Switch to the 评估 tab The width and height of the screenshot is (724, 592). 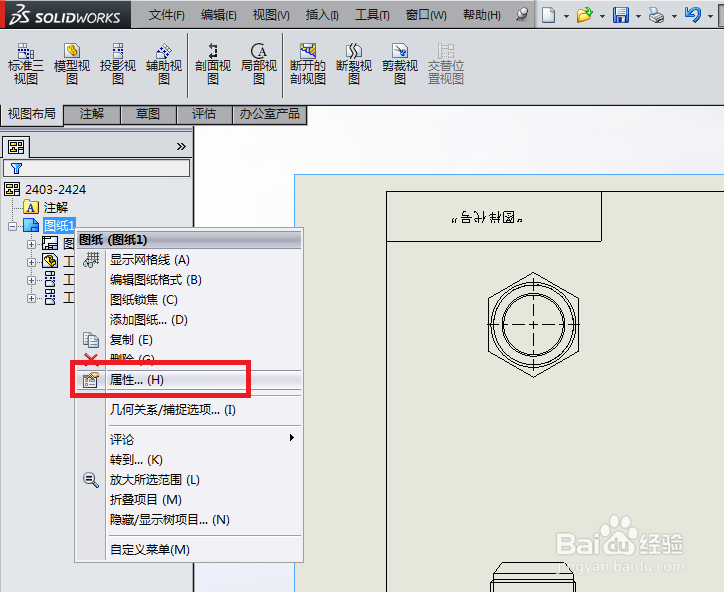(x=204, y=114)
